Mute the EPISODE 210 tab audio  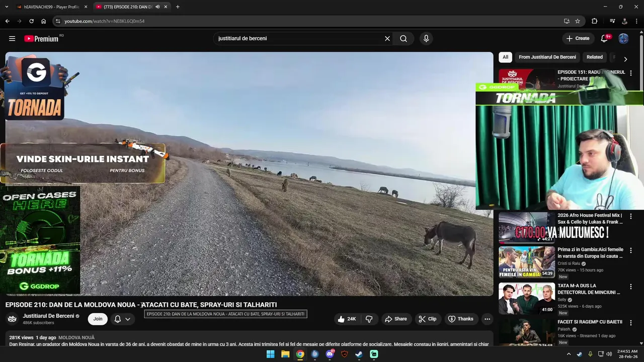point(157,7)
